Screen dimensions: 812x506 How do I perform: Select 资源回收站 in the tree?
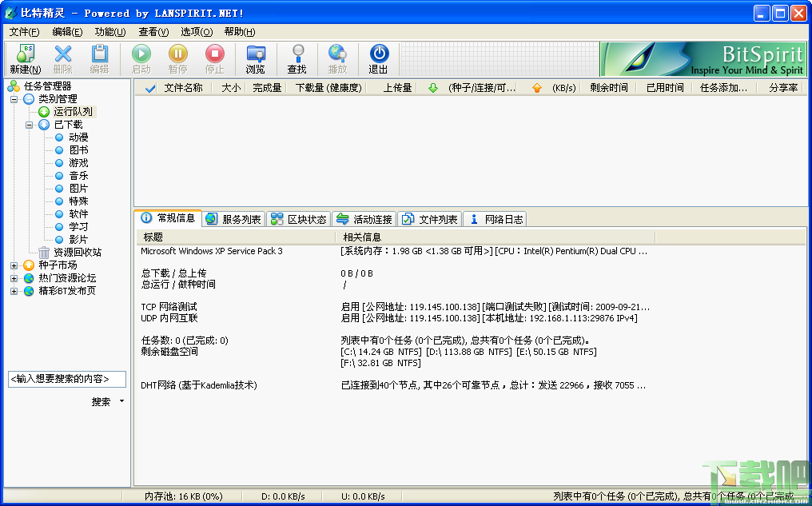(78, 253)
